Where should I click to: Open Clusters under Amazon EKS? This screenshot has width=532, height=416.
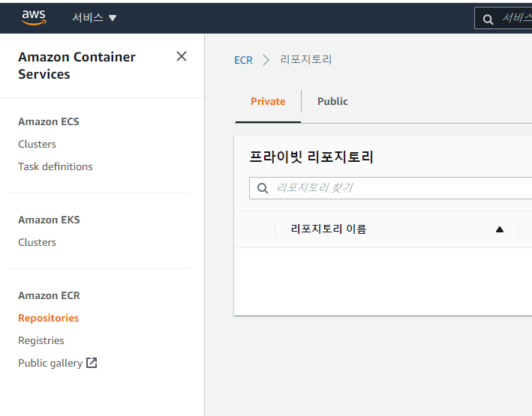pyautogui.click(x=37, y=242)
